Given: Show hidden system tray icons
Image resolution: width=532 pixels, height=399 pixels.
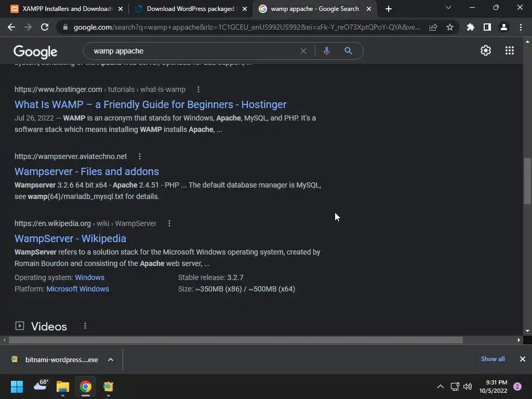Looking at the screenshot, I should tap(441, 387).
